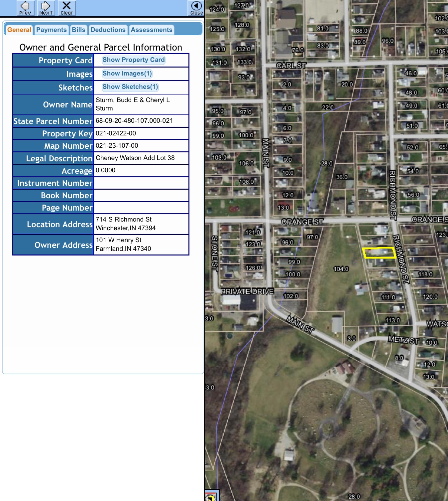
Task: Click parcel 113.0 on the map
Action: (392, 320)
